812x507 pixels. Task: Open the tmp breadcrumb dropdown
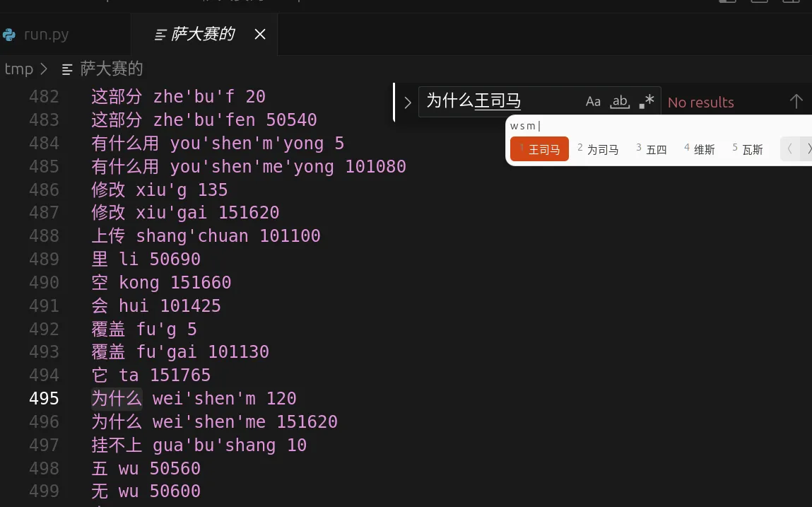(x=18, y=69)
